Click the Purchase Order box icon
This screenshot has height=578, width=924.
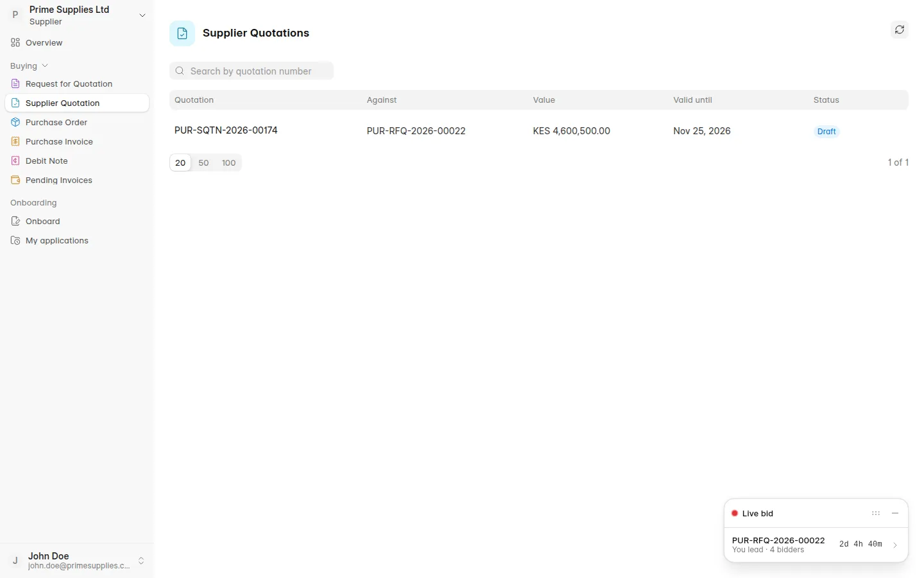[15, 123]
